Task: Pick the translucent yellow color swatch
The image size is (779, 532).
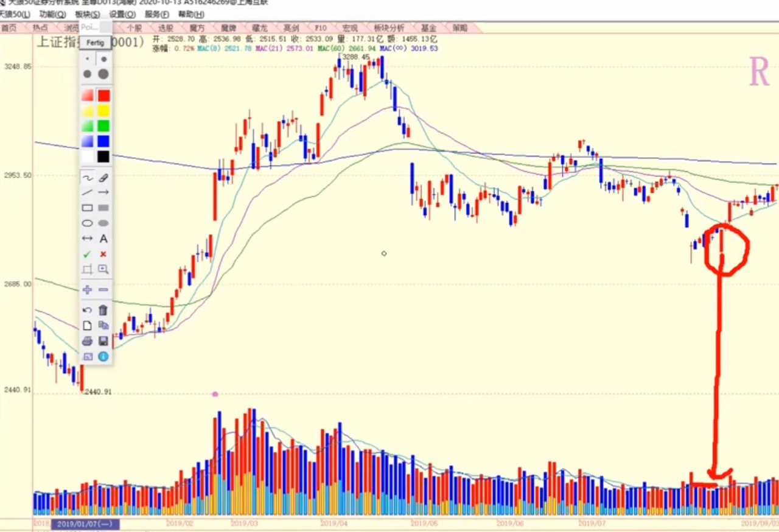Action: tap(88, 111)
